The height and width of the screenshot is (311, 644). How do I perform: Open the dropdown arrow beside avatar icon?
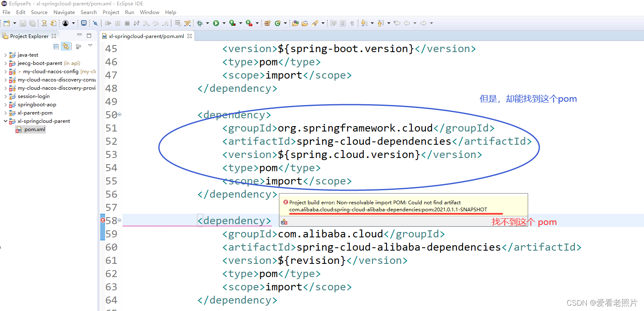coord(73,23)
